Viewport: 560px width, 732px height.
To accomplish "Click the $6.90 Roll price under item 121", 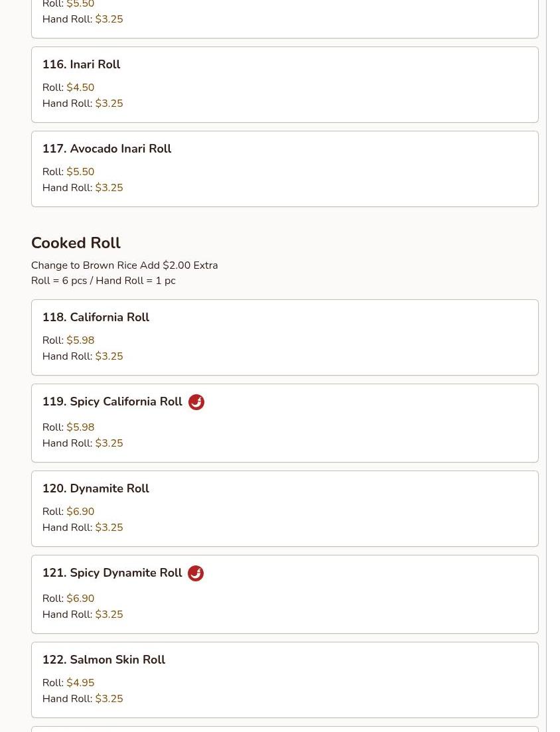I will click(80, 599).
